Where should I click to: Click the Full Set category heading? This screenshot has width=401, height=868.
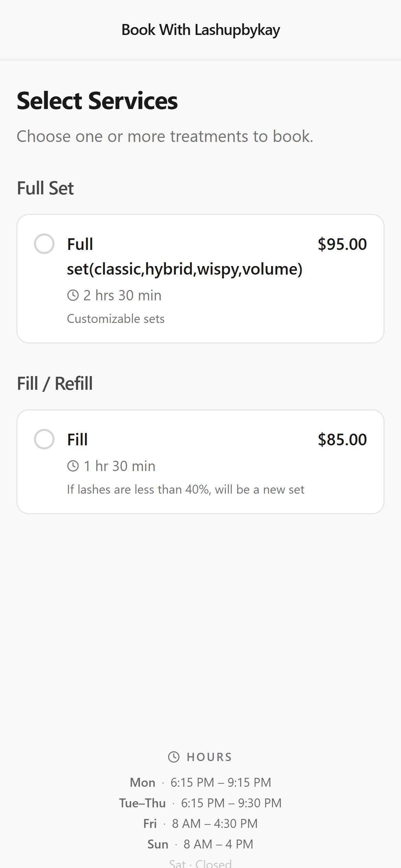pos(46,188)
